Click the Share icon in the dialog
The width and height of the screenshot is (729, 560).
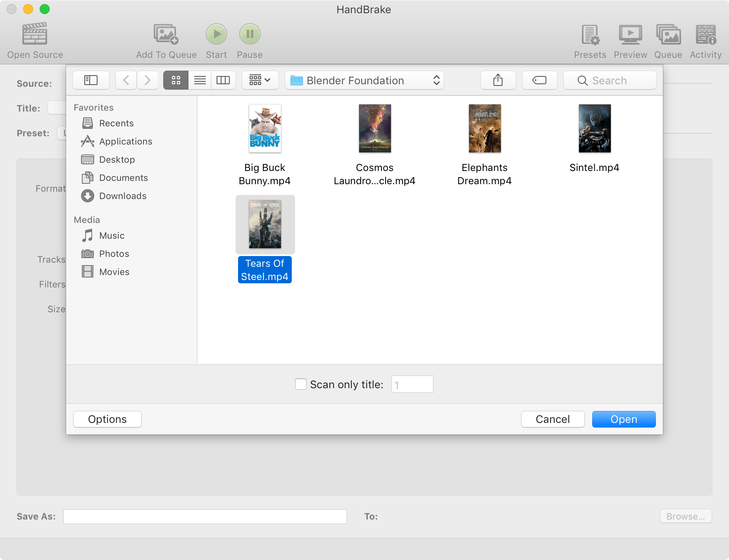click(498, 80)
